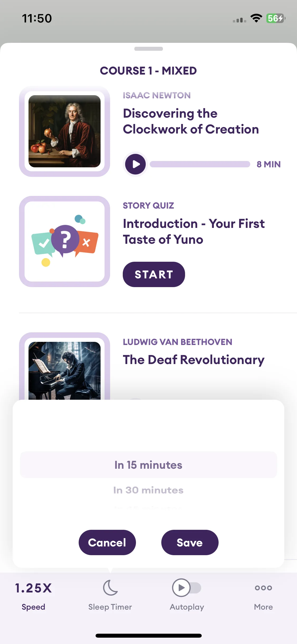Image resolution: width=297 pixels, height=644 pixels.
Task: Play the Isaac Newton story
Action: (135, 164)
